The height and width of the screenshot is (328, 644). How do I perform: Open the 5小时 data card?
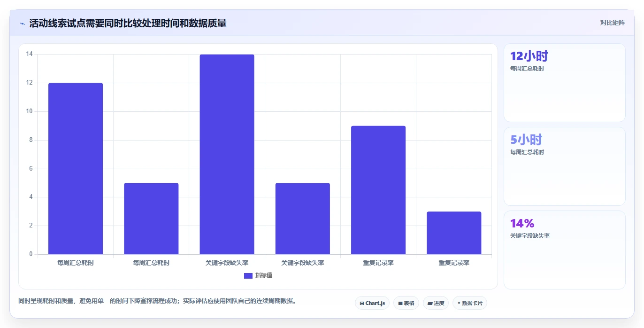coord(565,166)
